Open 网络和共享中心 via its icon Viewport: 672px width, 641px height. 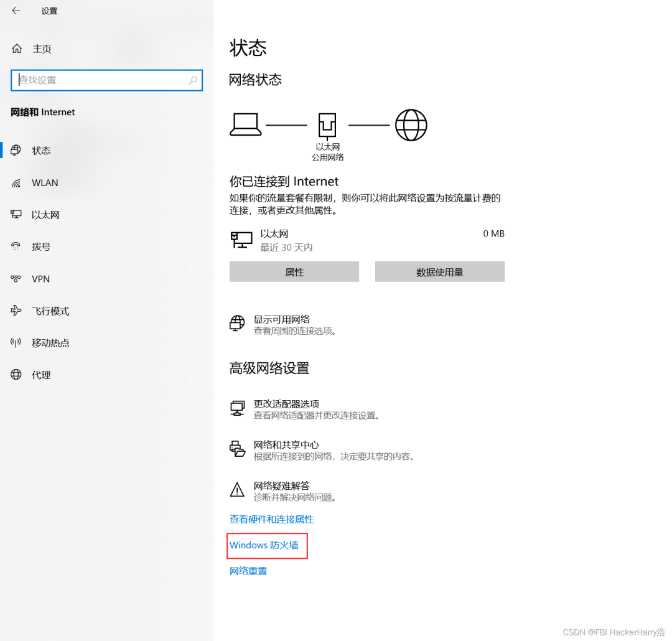coord(237,449)
